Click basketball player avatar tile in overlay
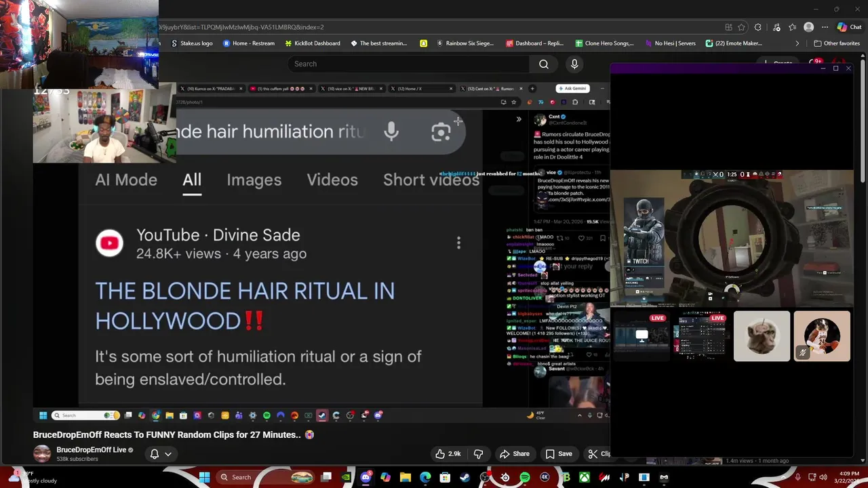This screenshot has height=488, width=868. click(822, 336)
